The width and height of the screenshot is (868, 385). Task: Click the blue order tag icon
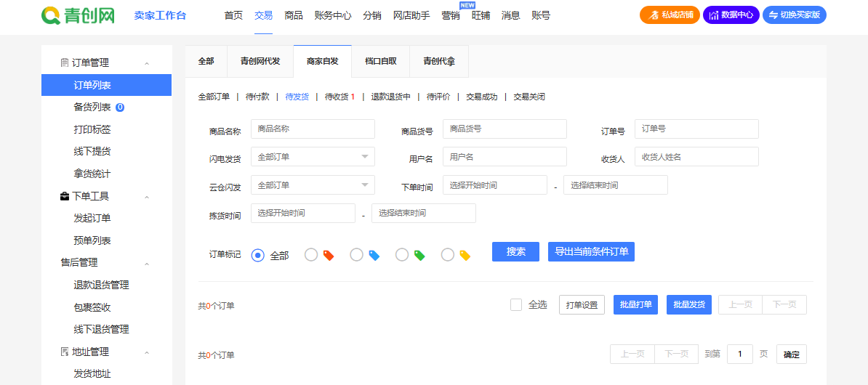tap(374, 255)
